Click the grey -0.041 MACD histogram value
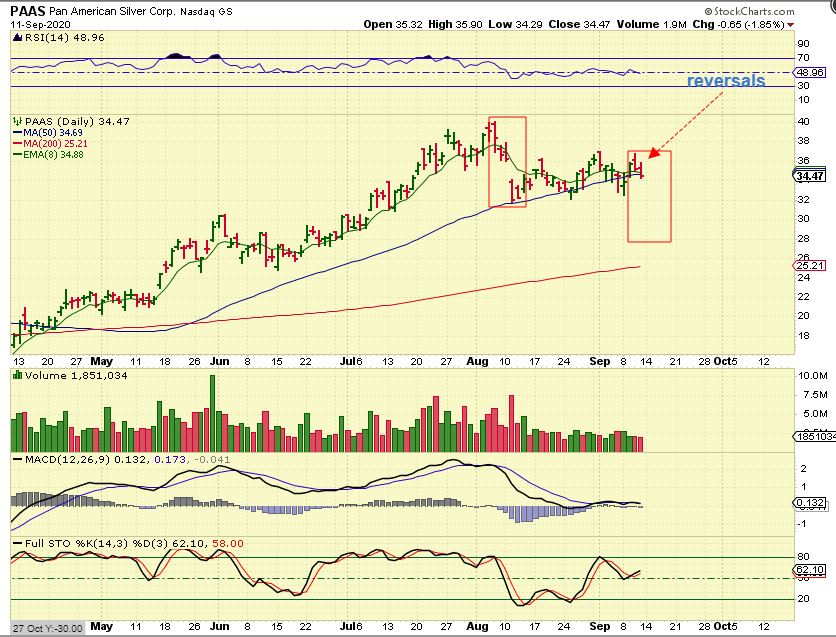 pyautogui.click(x=211, y=459)
